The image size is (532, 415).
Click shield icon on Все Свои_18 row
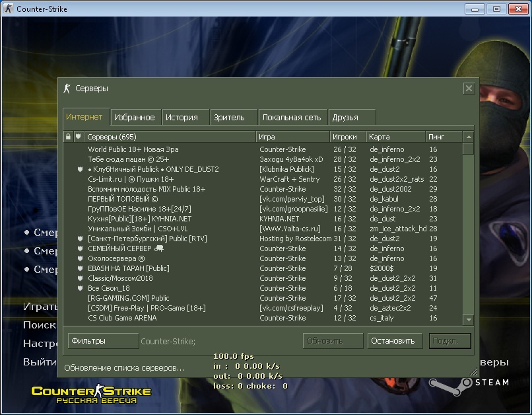coord(80,288)
